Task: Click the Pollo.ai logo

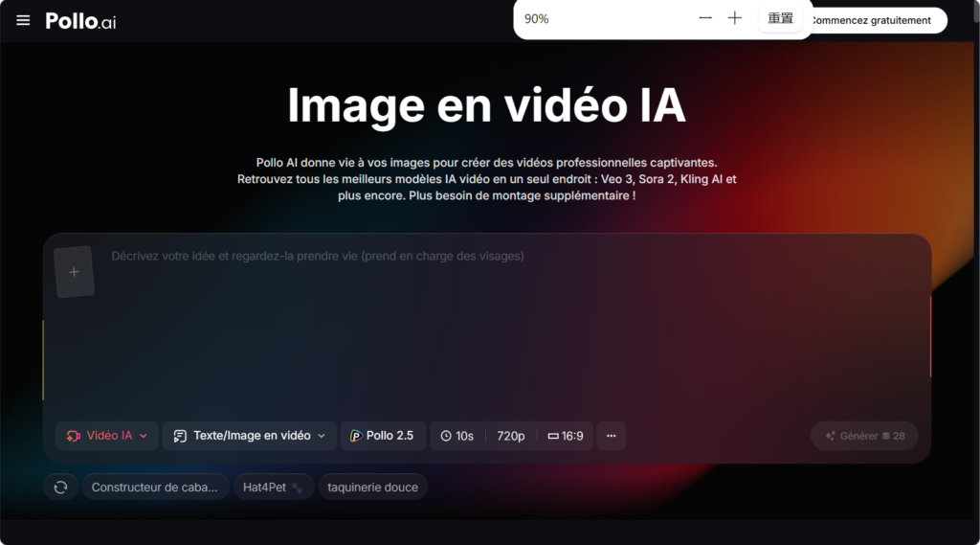Action: point(80,21)
